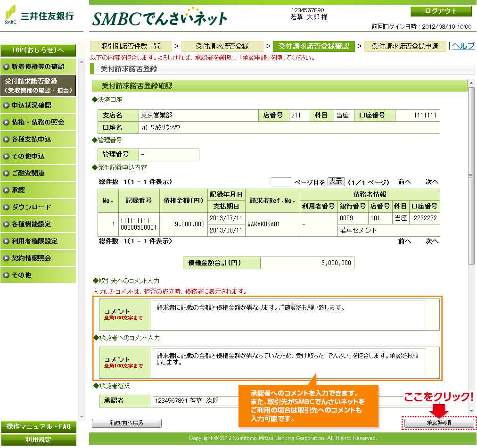
Task: Click arrow icon beside ご融資関連
Action: tap(6, 173)
